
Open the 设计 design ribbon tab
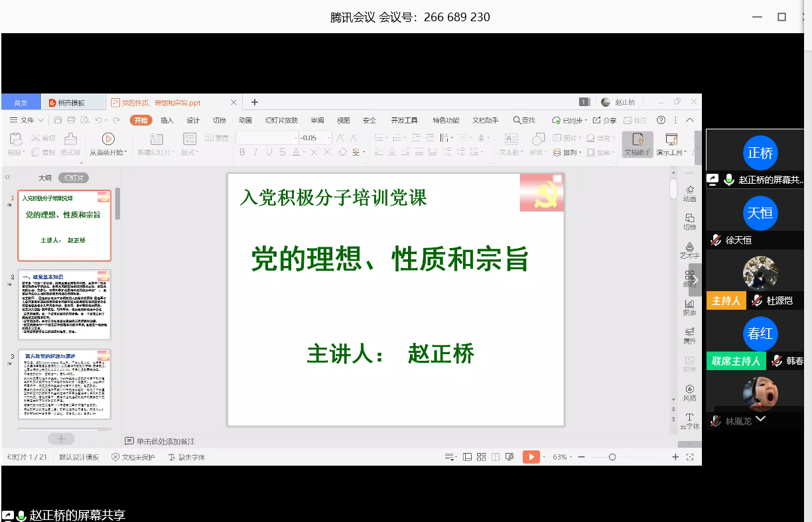[193, 120]
